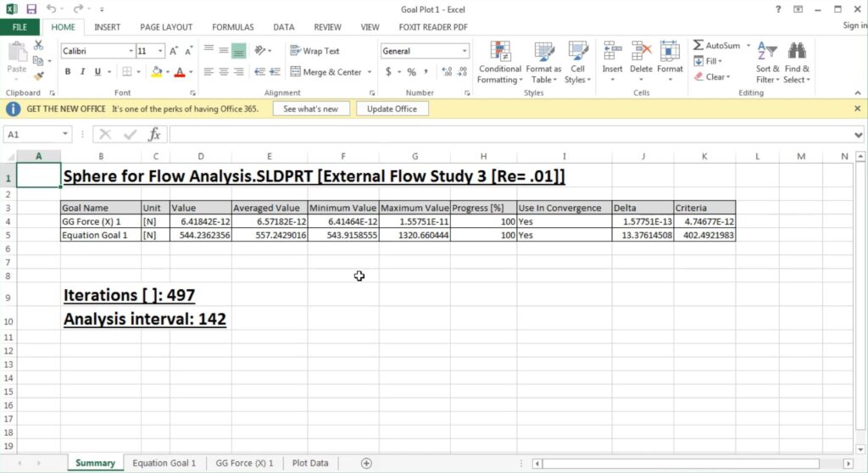The width and height of the screenshot is (868, 473).
Task: Click the Redo arrow icon
Action: pos(78,8)
